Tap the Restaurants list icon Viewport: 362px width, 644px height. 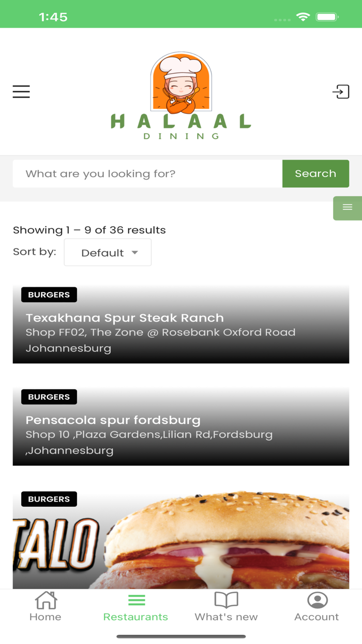pyautogui.click(x=136, y=600)
